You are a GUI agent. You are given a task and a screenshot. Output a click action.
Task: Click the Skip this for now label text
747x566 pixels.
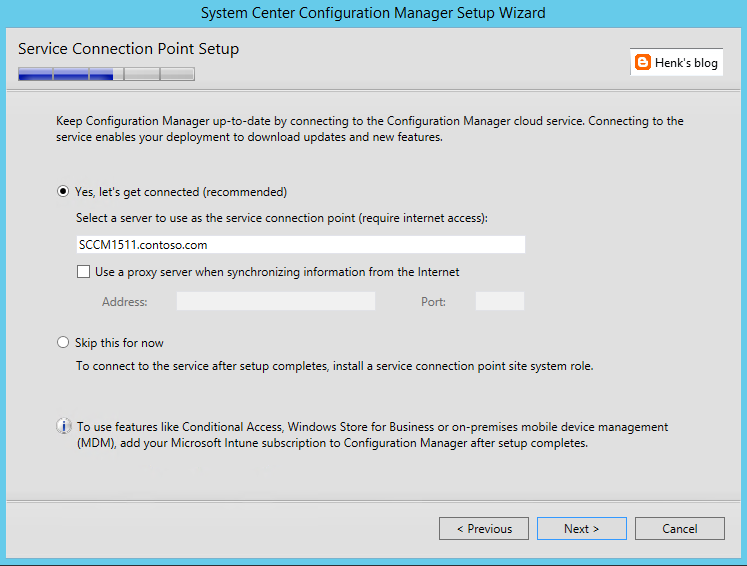(x=119, y=343)
